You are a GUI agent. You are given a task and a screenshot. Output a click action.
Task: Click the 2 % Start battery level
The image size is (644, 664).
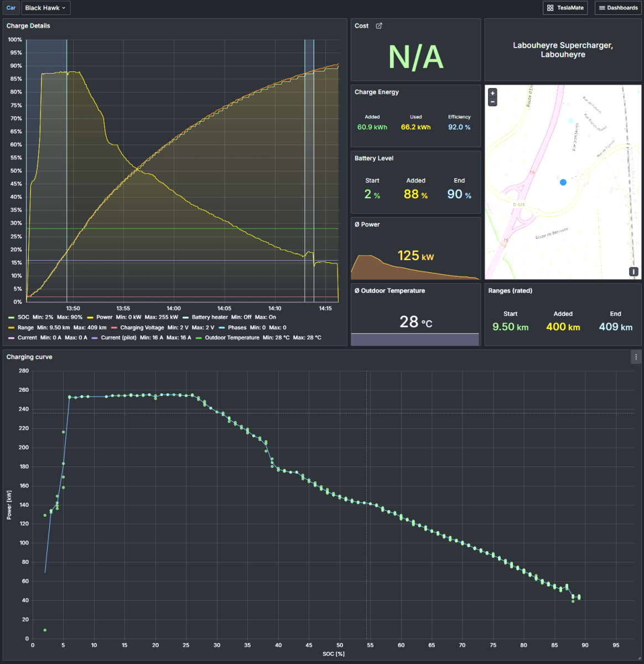[x=372, y=194]
